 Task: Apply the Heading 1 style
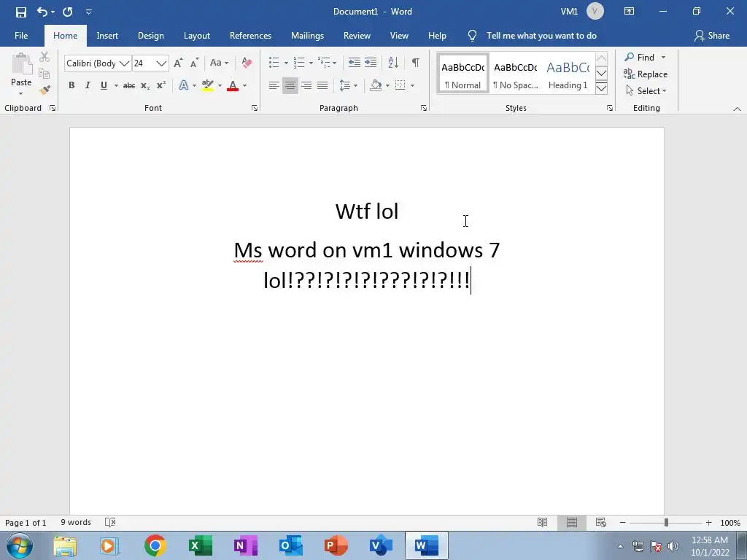568,74
